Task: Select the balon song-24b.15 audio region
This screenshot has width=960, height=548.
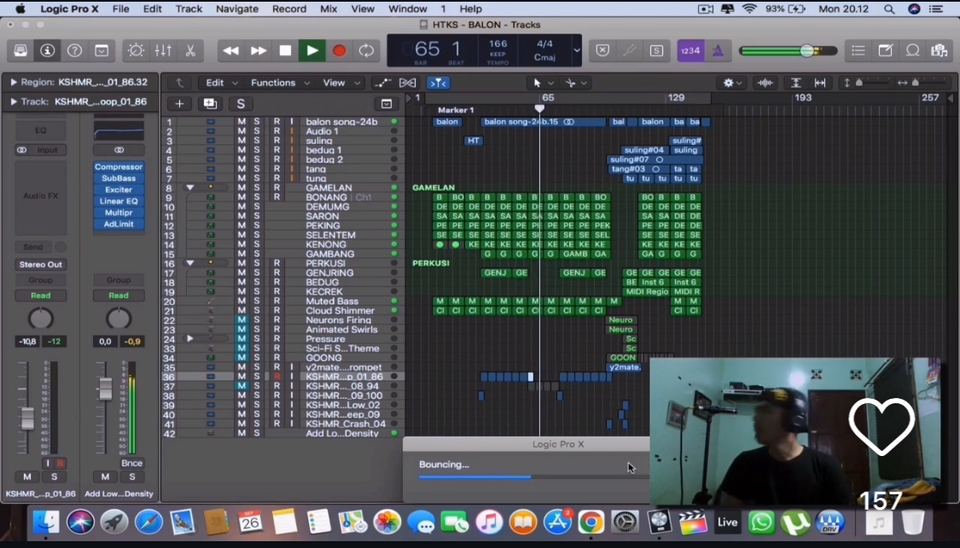Action: click(543, 122)
